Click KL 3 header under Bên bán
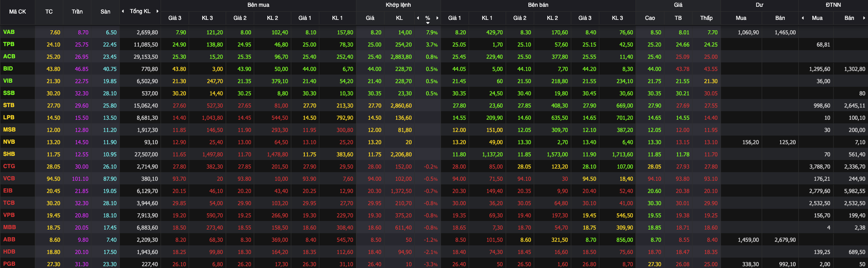The width and height of the screenshot is (868, 268). pos(617,18)
